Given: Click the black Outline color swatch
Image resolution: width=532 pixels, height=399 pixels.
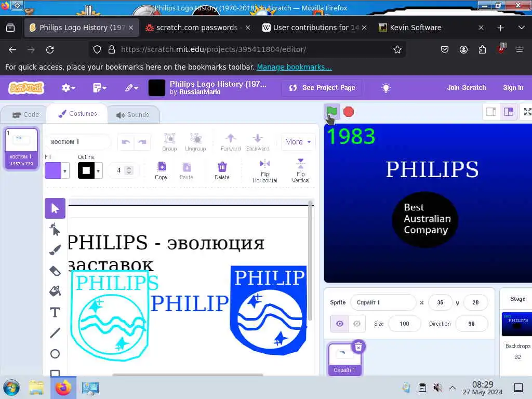Looking at the screenshot, I should [x=86, y=170].
